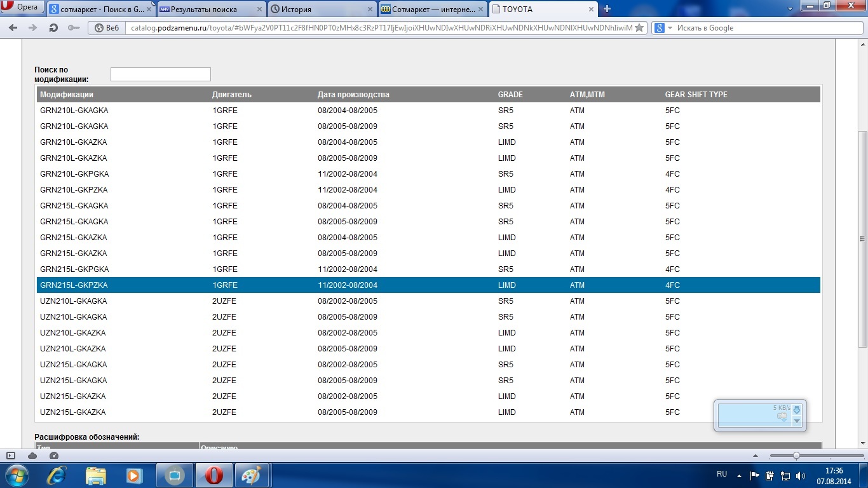This screenshot has width=868, height=488.
Task: Focus the address bar URL field
Action: pyautogui.click(x=380, y=28)
